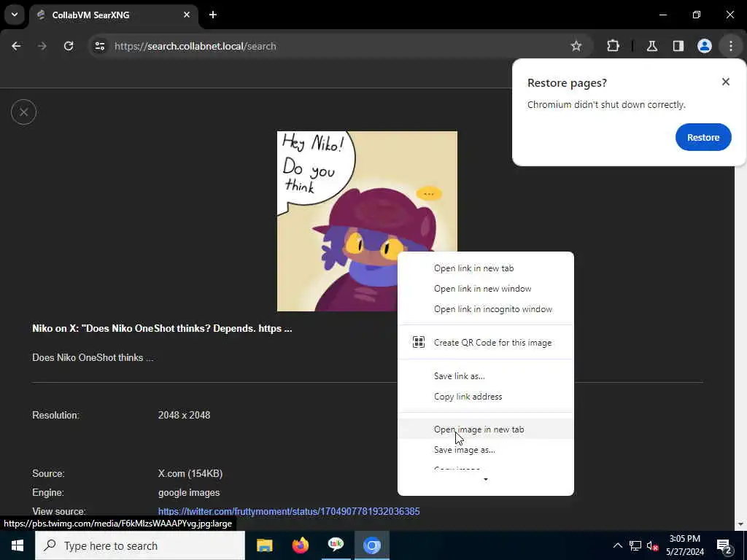Click the Chromium taskbar icon
This screenshot has height=560, width=747.
tap(372, 545)
